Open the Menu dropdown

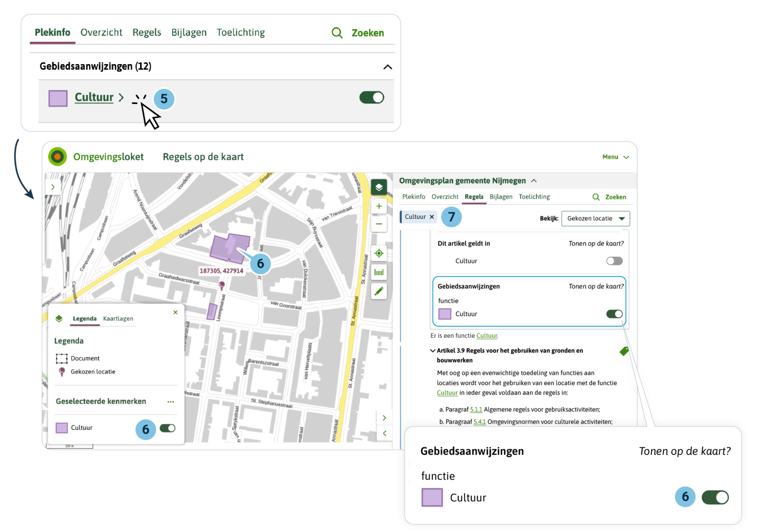coord(615,157)
